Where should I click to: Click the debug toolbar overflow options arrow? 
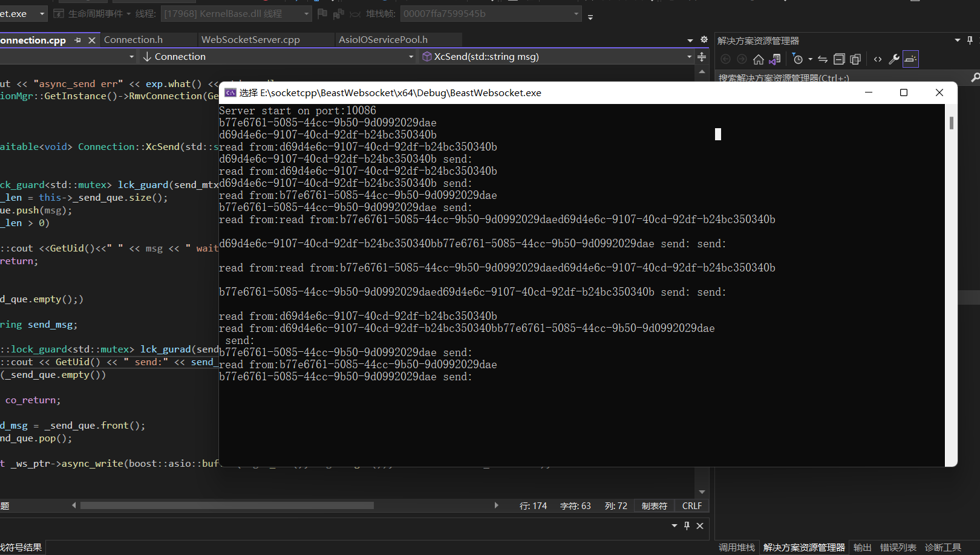pos(590,17)
